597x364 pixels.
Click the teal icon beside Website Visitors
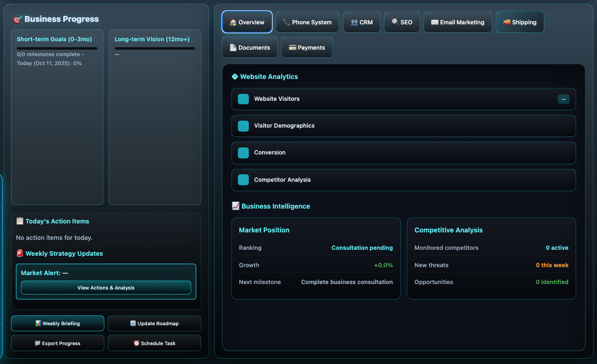[243, 99]
